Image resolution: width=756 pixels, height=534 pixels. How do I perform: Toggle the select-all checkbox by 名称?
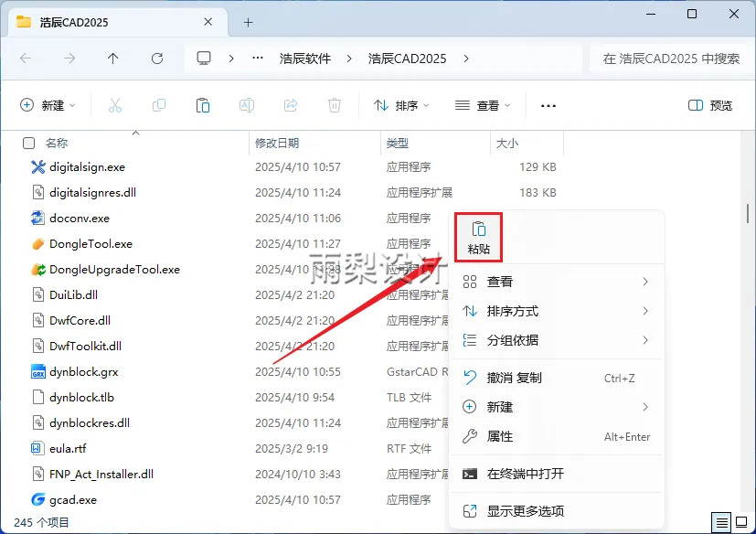[29, 143]
